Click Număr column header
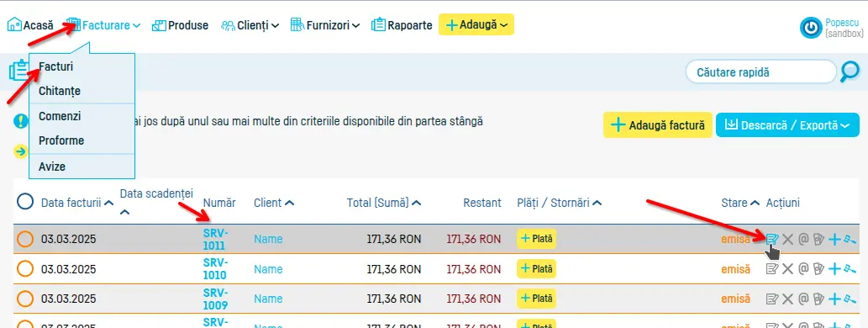The height and width of the screenshot is (328, 868). 219,203
